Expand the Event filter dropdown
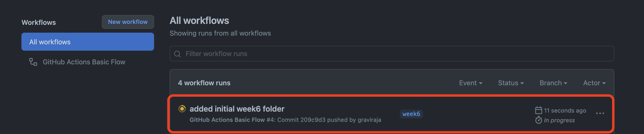The width and height of the screenshot is (644, 134). 470,83
